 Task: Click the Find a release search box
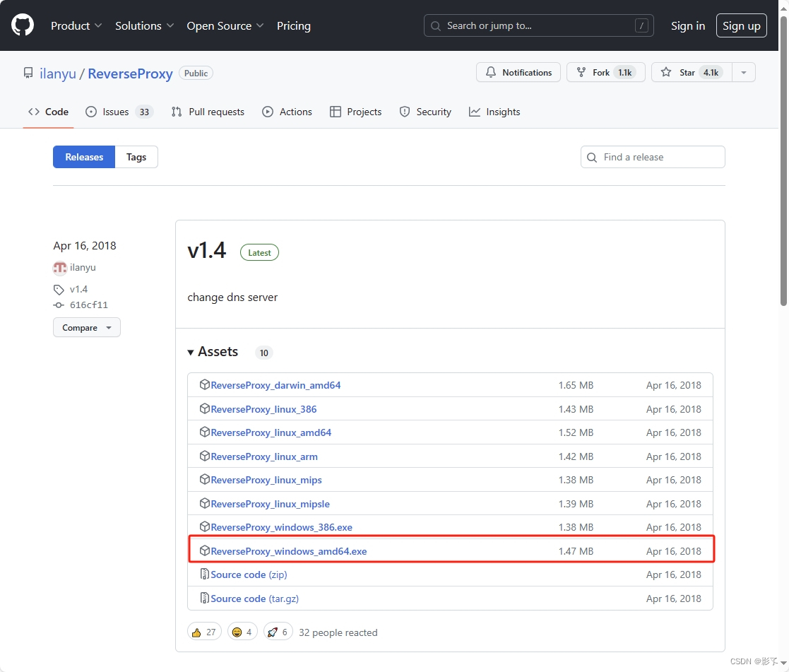pos(653,157)
